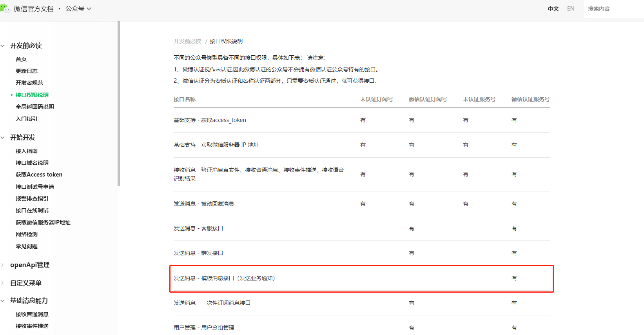Click 发送消息 - 被动回复消息 row text
This screenshot has width=644, height=335.
(x=204, y=204)
